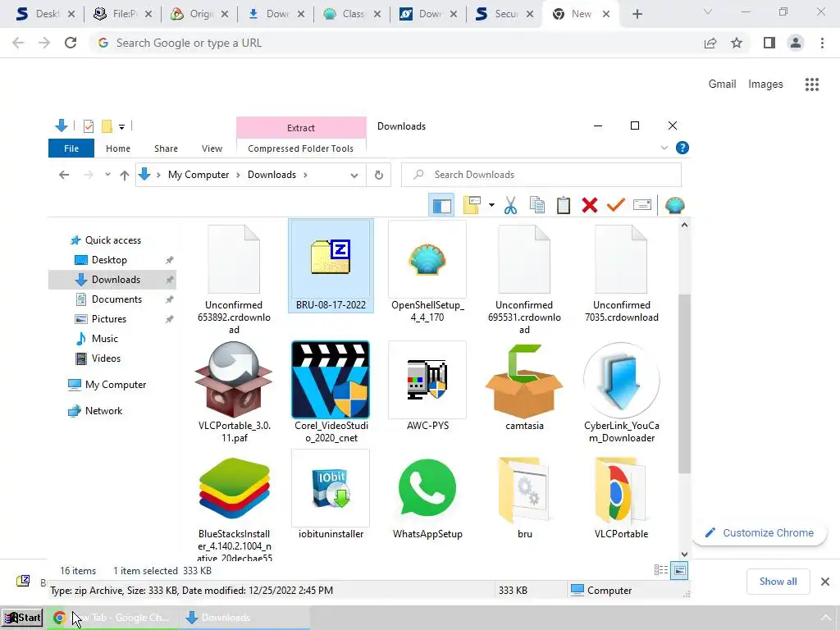Select the Corel_VideoStudio_2020_cnet file
Image resolution: width=840 pixels, height=630 pixels.
331,393
